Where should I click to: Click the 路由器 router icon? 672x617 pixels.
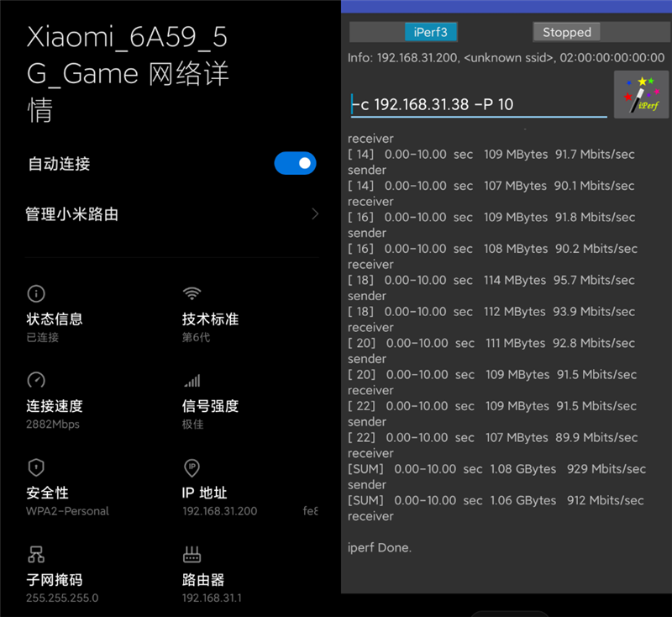point(192,555)
